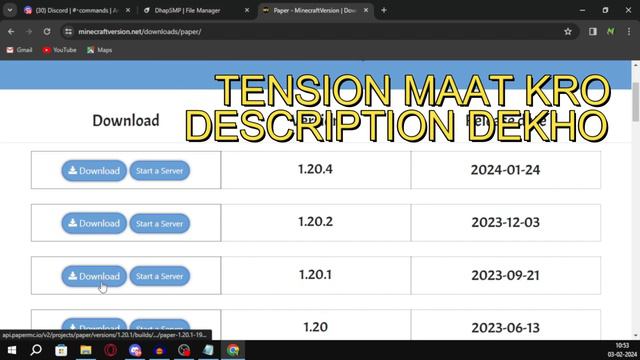Open Opera browser from taskbar

coord(110,350)
